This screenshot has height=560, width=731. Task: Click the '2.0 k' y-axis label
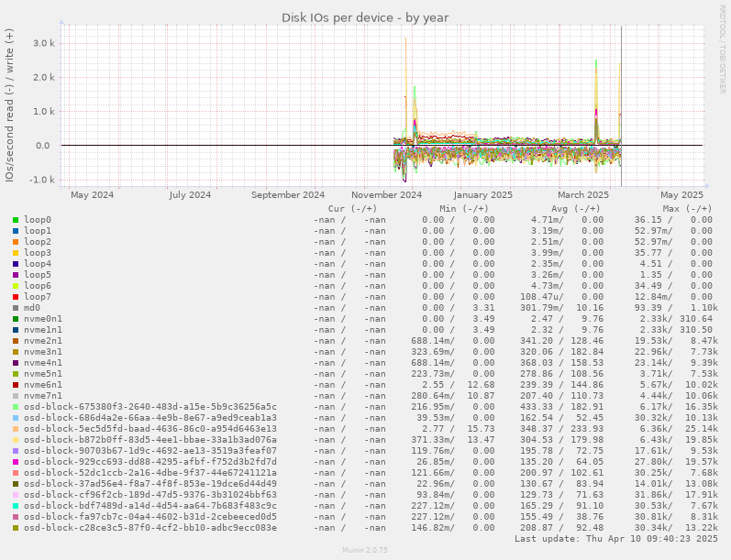(44, 77)
